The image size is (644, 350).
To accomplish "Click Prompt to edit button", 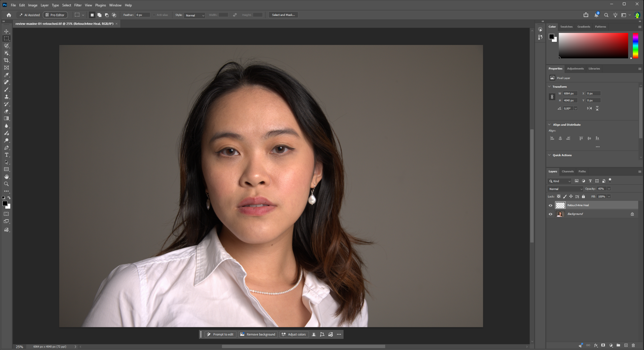I will [x=220, y=334].
